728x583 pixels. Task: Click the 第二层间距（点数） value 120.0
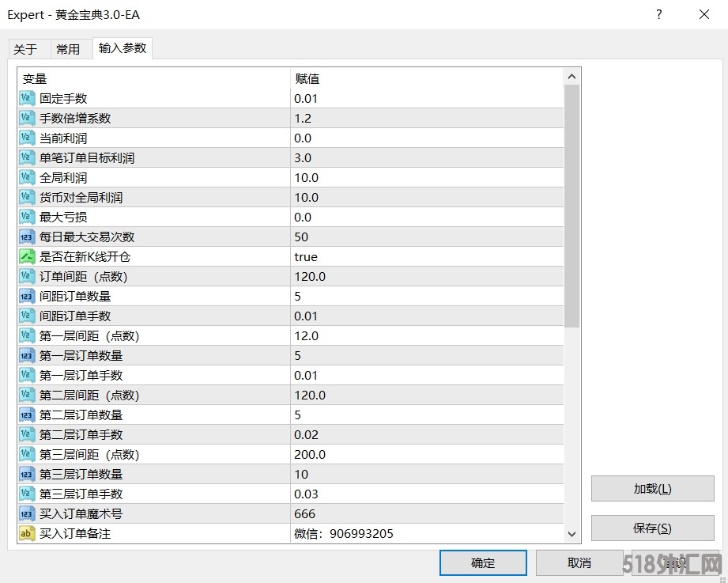coord(427,396)
